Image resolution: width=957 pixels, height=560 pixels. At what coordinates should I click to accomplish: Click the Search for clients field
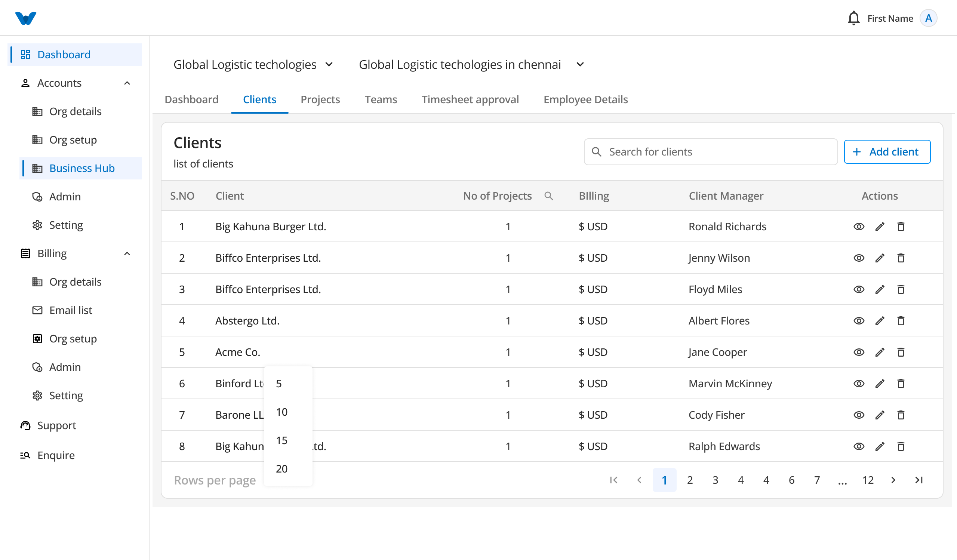click(x=711, y=152)
